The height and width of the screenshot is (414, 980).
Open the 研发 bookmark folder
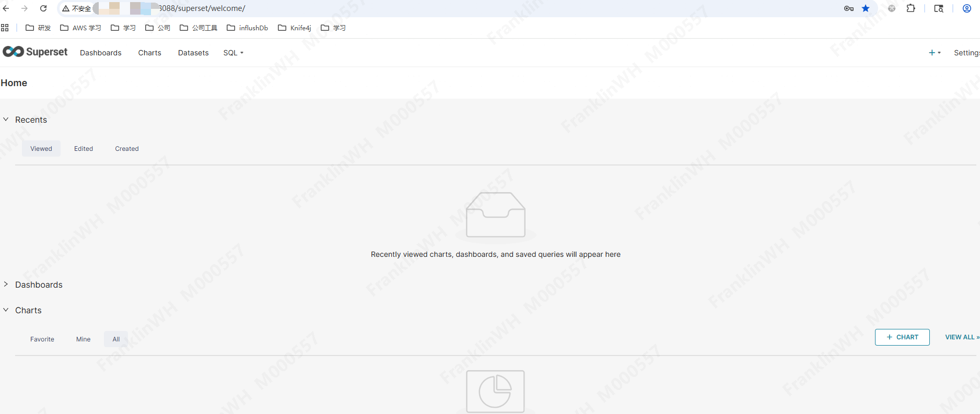pos(38,28)
